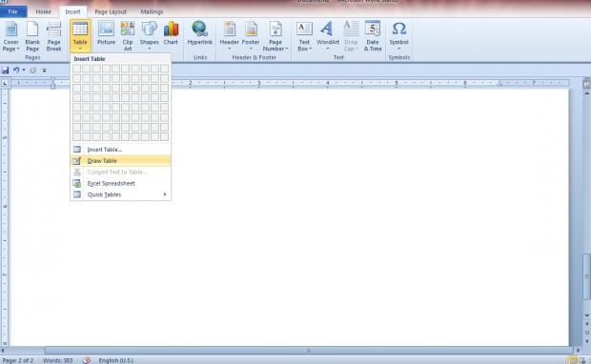
Task: Insert a Text Box
Action: (304, 36)
